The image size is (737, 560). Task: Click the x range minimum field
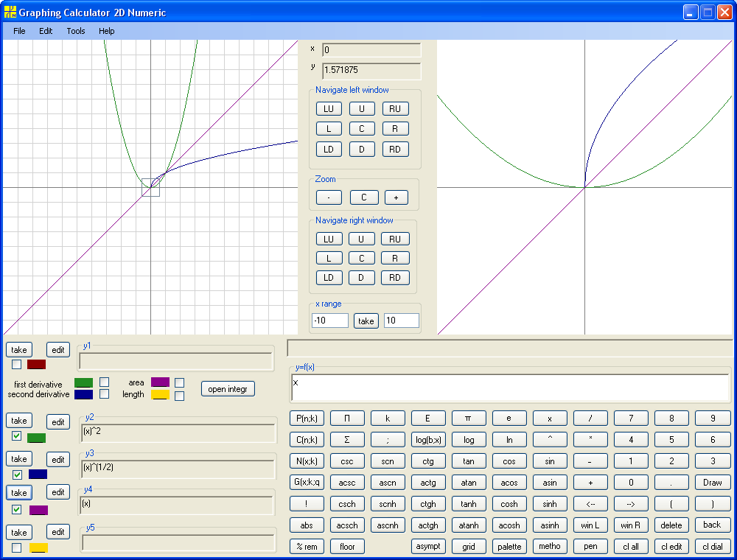point(330,321)
